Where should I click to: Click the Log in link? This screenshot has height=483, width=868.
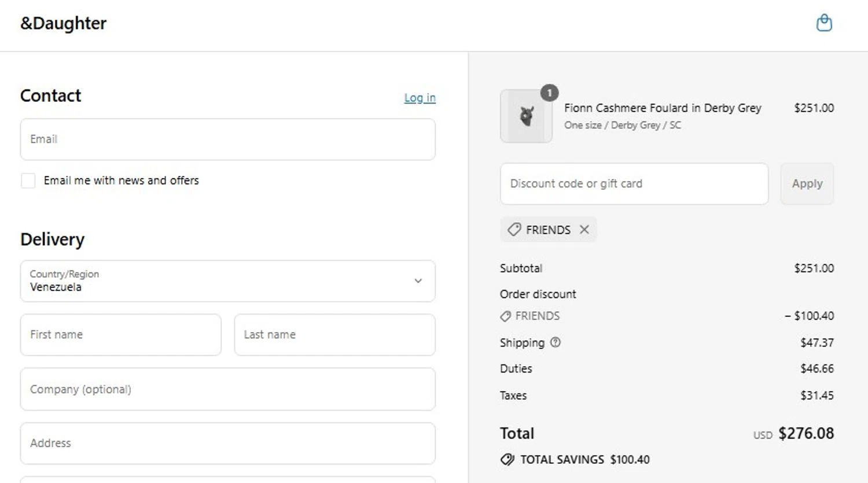pos(420,98)
